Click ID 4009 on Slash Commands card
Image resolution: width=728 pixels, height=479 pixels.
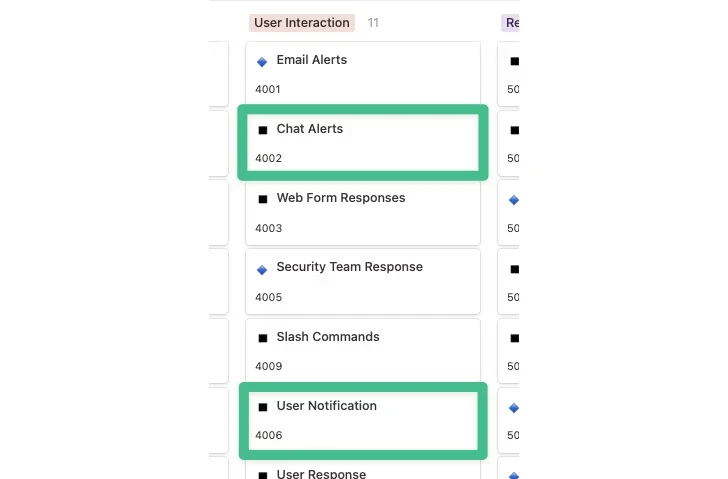coord(268,366)
